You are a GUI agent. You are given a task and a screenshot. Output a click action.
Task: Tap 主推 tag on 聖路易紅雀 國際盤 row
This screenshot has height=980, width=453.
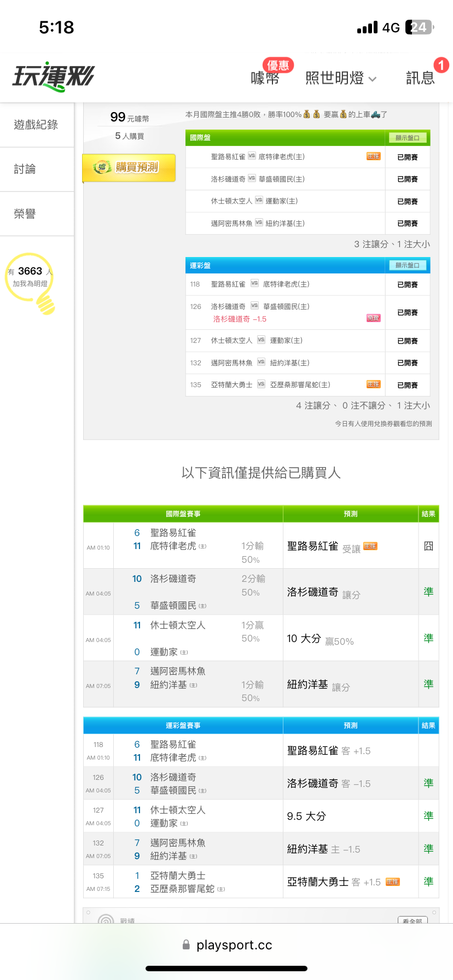pyautogui.click(x=373, y=156)
